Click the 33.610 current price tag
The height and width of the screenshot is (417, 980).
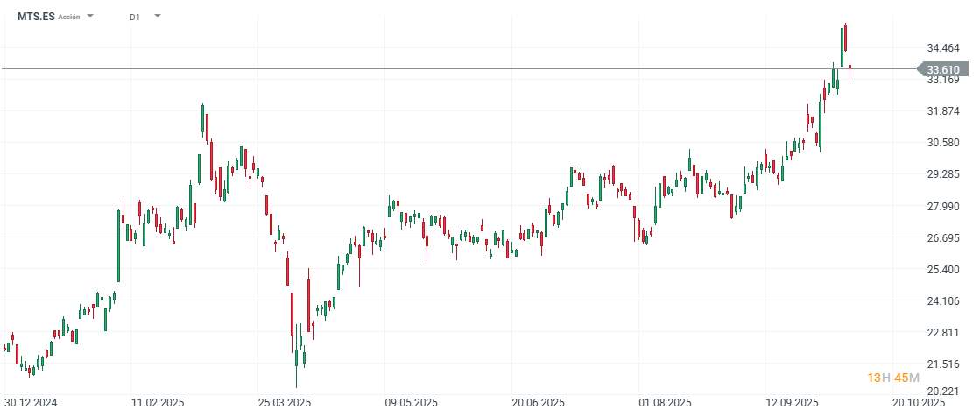(x=943, y=69)
